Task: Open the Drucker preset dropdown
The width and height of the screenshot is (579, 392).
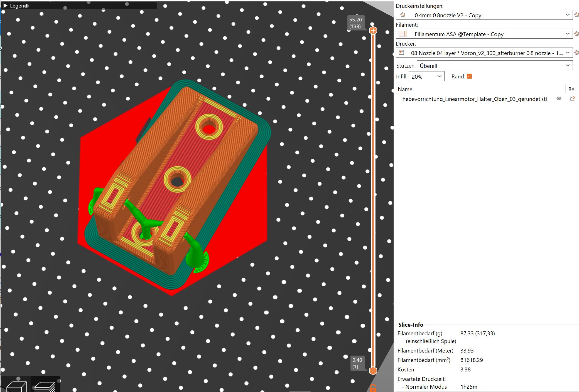Action: 484,53
